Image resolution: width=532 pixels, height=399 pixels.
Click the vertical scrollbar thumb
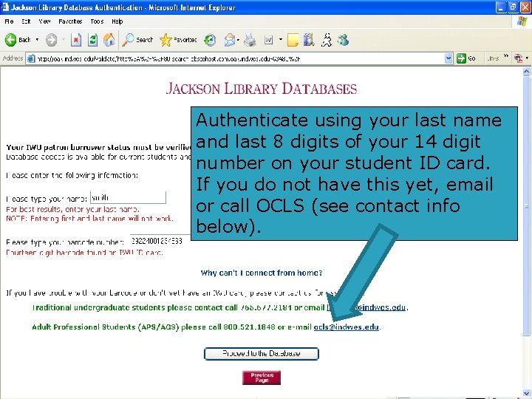click(526, 206)
